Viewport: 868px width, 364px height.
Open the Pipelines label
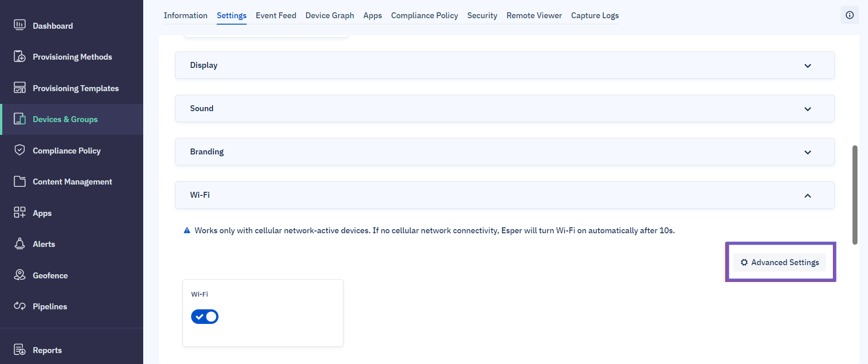coord(50,307)
